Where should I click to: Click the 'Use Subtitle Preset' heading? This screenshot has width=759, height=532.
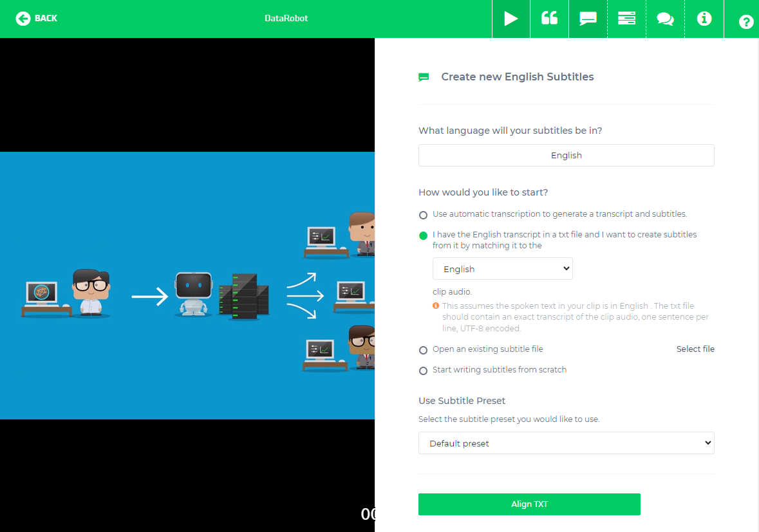(462, 401)
